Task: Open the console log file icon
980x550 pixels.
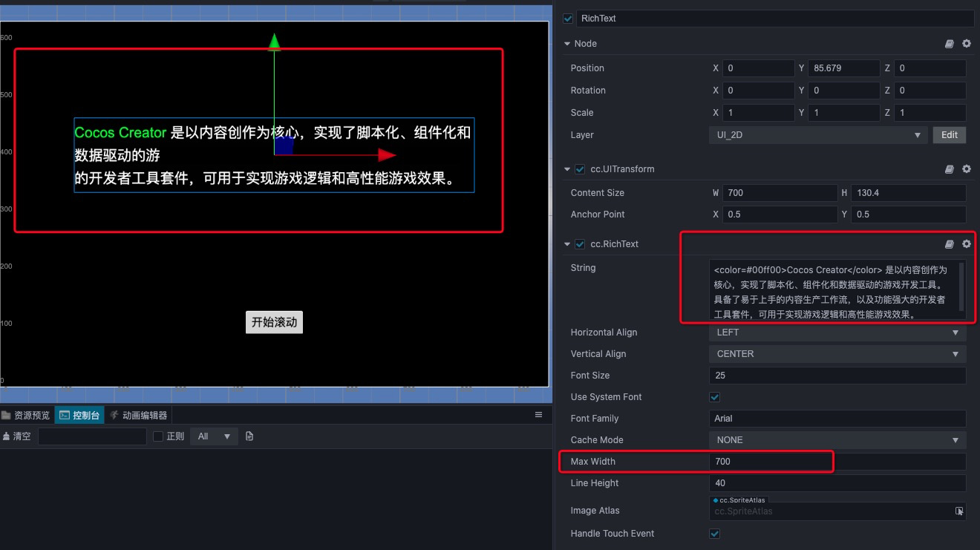Action: pyautogui.click(x=249, y=436)
